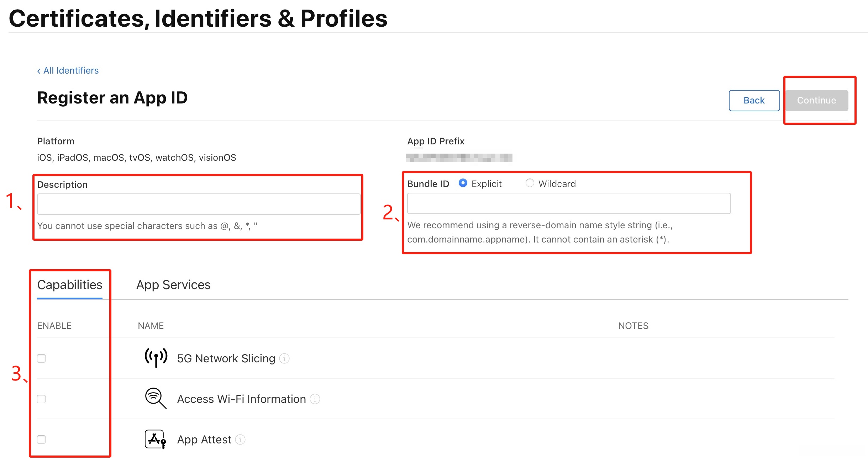Click the Description text field
Viewport: 868px width, 458px height.
(199, 204)
